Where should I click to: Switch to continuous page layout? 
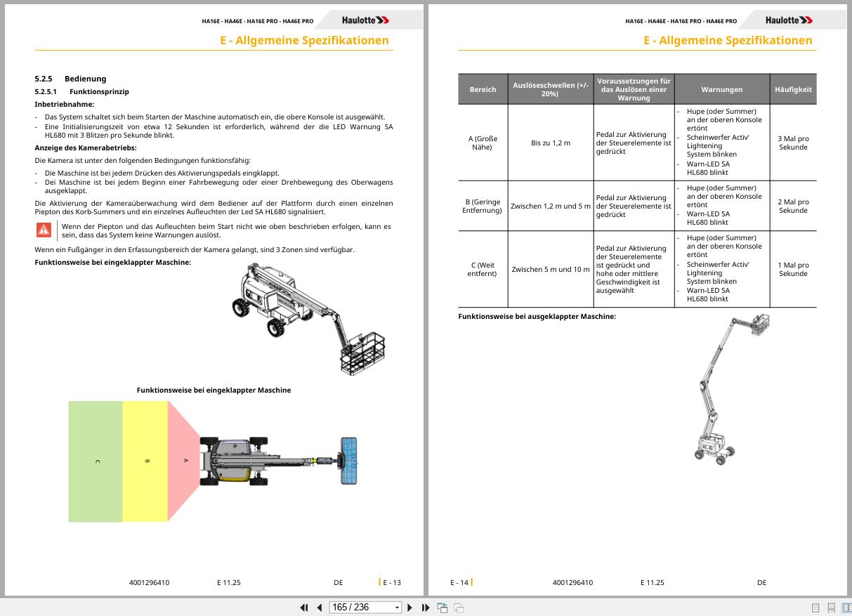831,608
